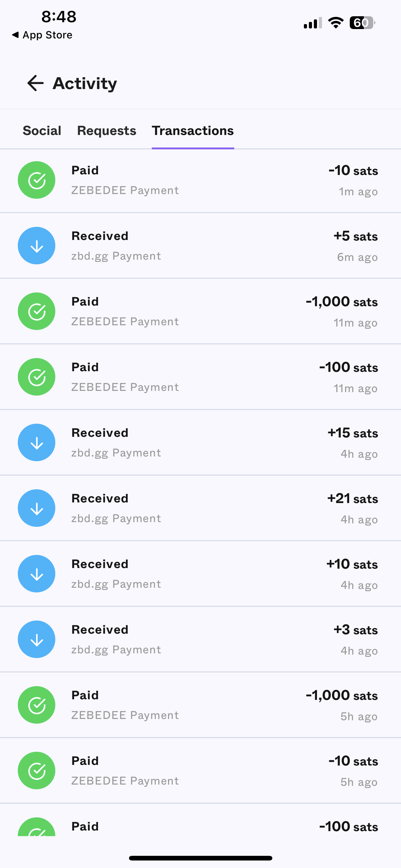401x868 pixels.
Task: Tap the battery indicator in status bar
Action: tap(362, 23)
